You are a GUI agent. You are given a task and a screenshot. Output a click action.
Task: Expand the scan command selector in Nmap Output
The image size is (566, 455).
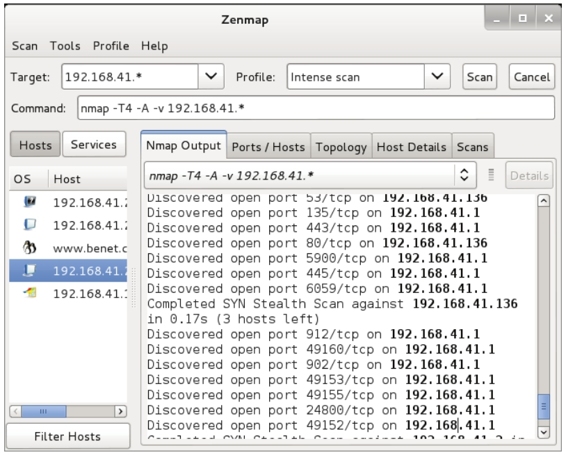(x=464, y=175)
